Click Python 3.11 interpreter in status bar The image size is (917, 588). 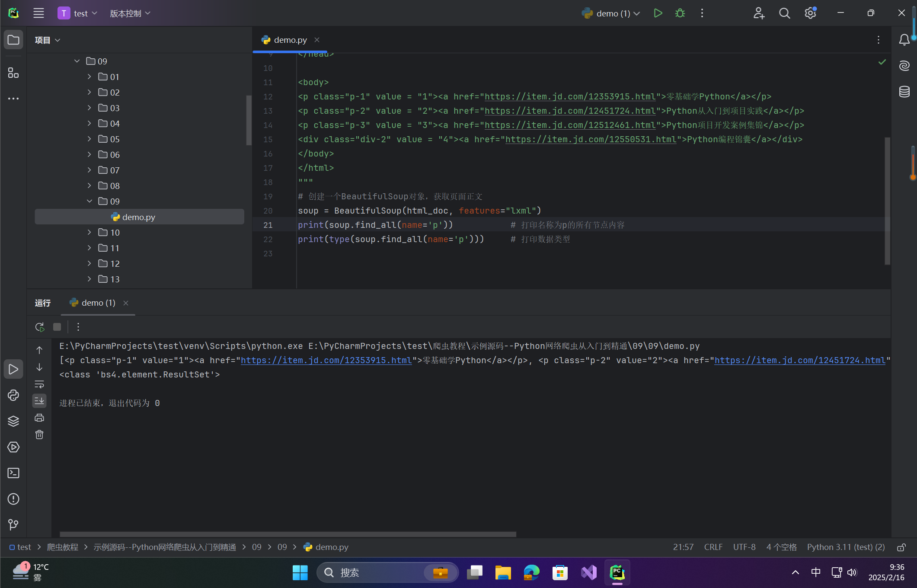click(846, 547)
